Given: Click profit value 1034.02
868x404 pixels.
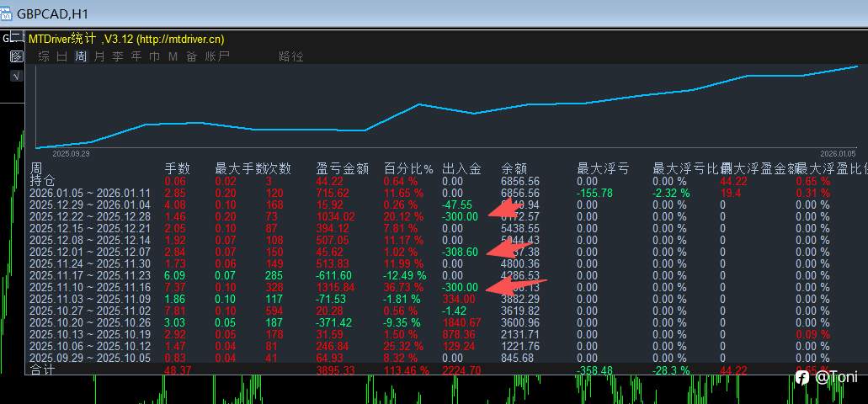Looking at the screenshot, I should 335,216.
